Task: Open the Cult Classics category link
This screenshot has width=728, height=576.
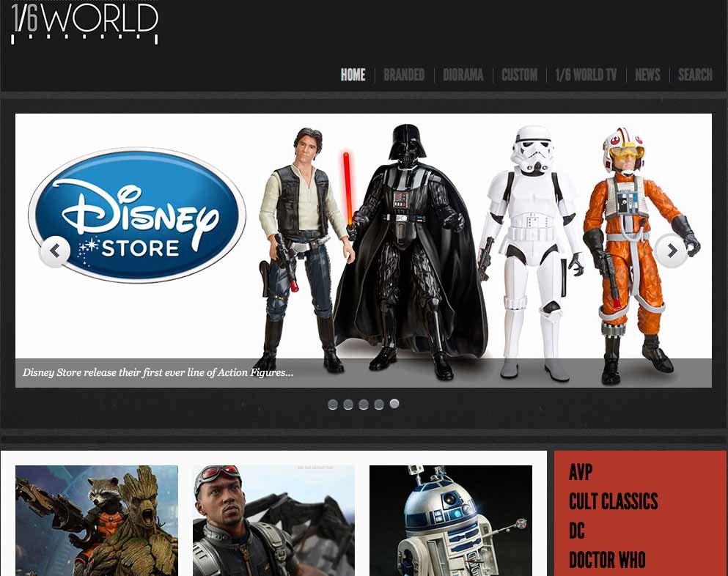Action: [x=614, y=502]
